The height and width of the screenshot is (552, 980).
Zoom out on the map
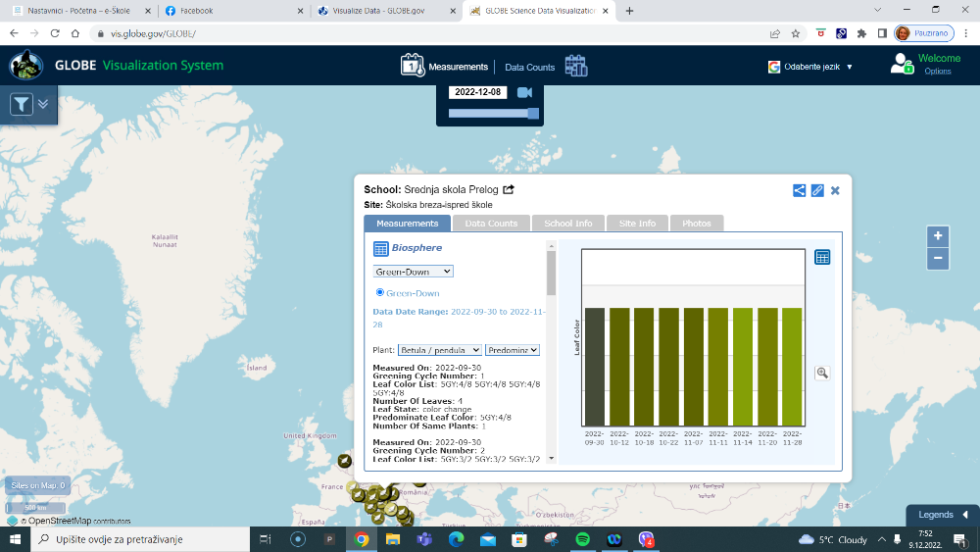(x=938, y=259)
